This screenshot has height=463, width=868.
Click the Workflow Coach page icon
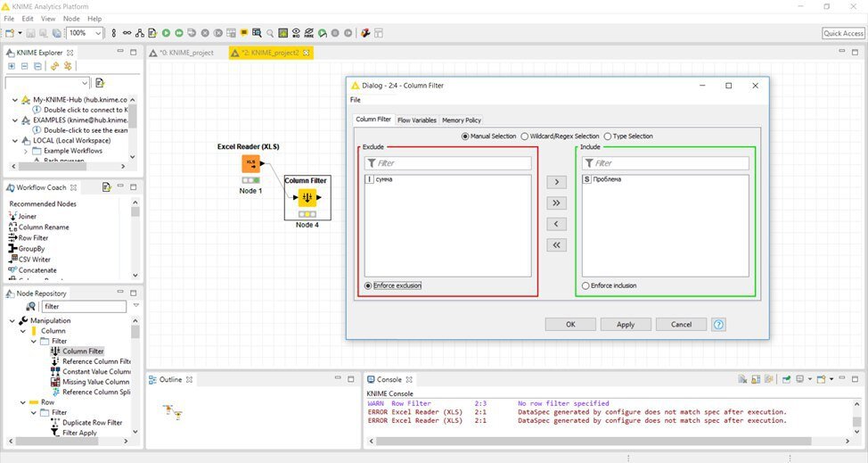(x=107, y=187)
